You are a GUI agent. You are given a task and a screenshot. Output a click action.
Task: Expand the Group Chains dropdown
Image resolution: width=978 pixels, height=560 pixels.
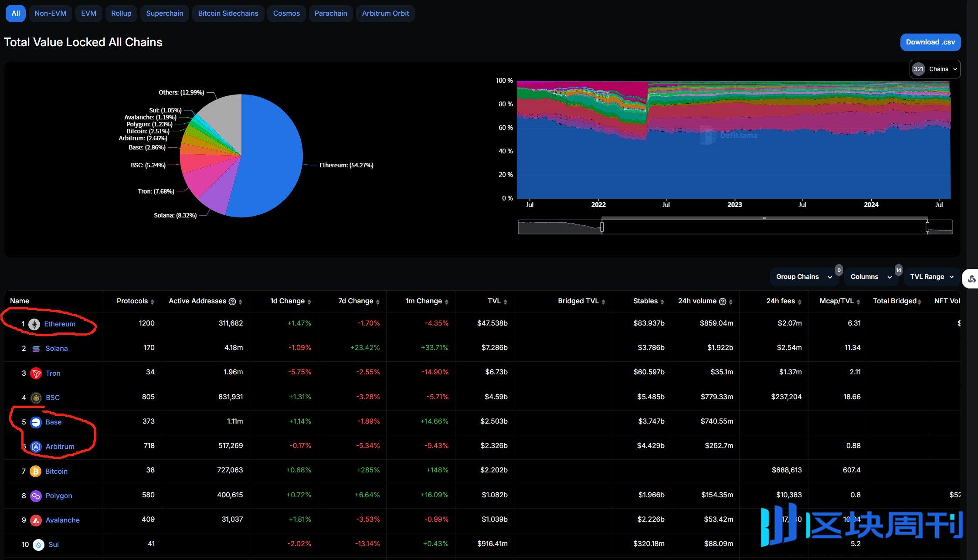[x=804, y=277]
